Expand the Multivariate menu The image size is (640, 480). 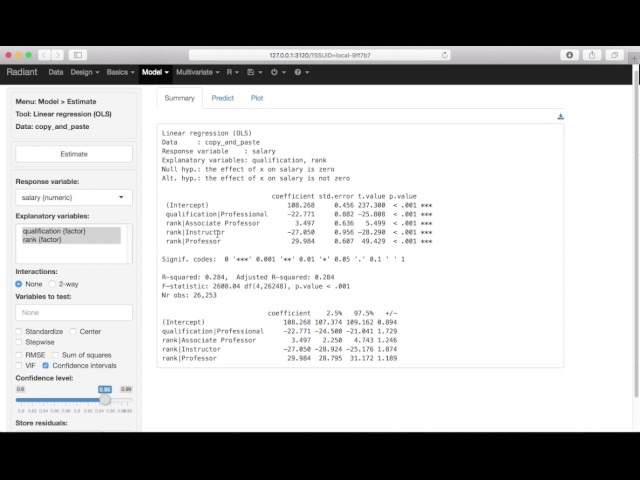coord(198,72)
